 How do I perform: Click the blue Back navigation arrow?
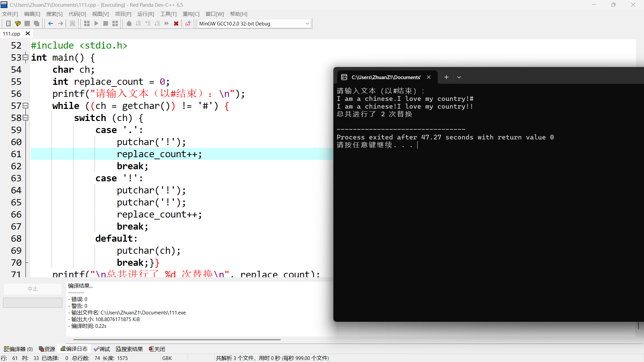pyautogui.click(x=51, y=23)
